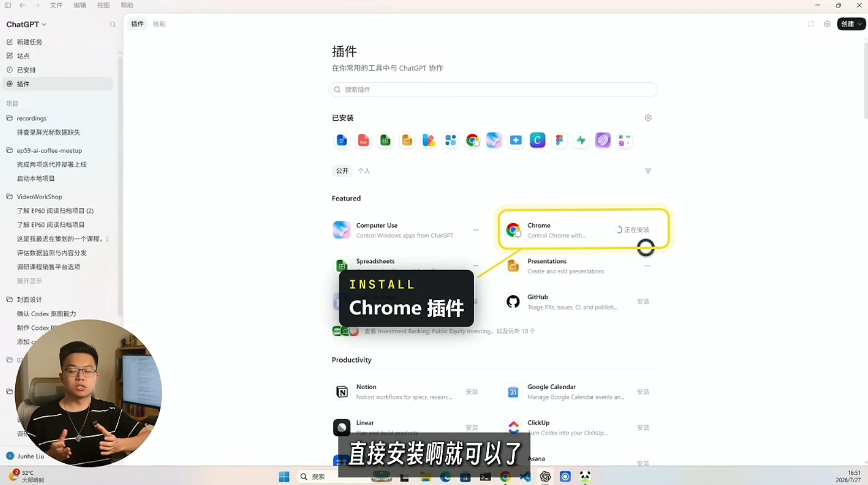Open task 完成两项迭代并部署上线
The height and width of the screenshot is (485, 868).
pyautogui.click(x=52, y=164)
